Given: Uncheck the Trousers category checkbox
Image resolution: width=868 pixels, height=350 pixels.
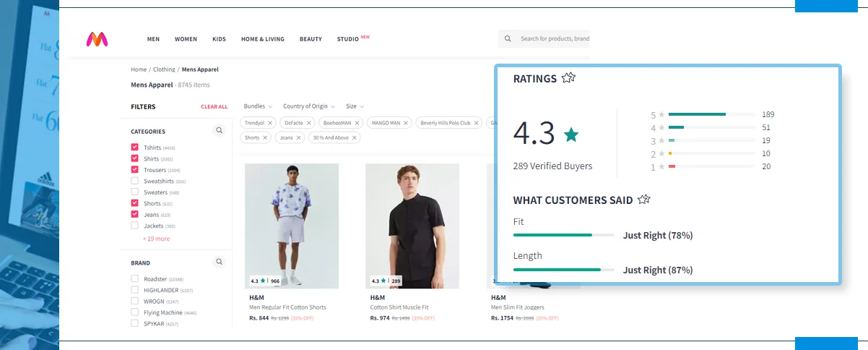Looking at the screenshot, I should tap(134, 170).
